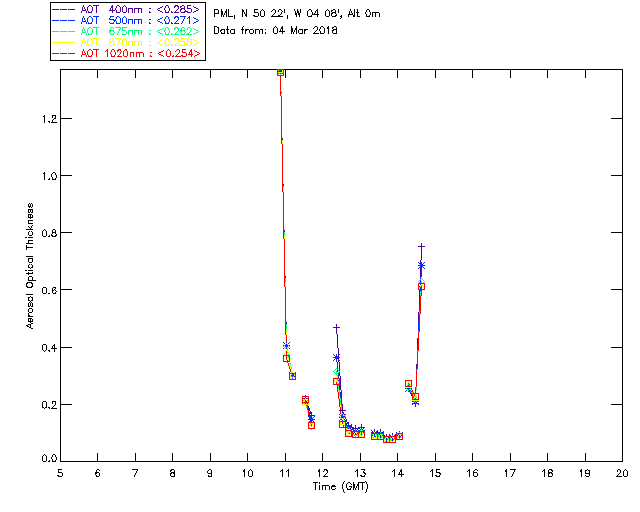
Task: Click the red square marker at the top of the plot
Action: (280, 72)
